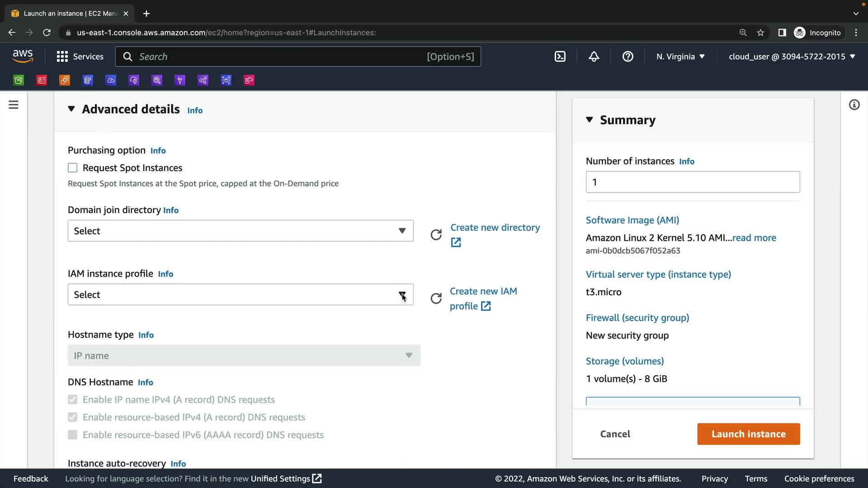The width and height of the screenshot is (868, 488).
Task: Toggle Enable IP name IPv4 DNS requests
Action: 72,399
